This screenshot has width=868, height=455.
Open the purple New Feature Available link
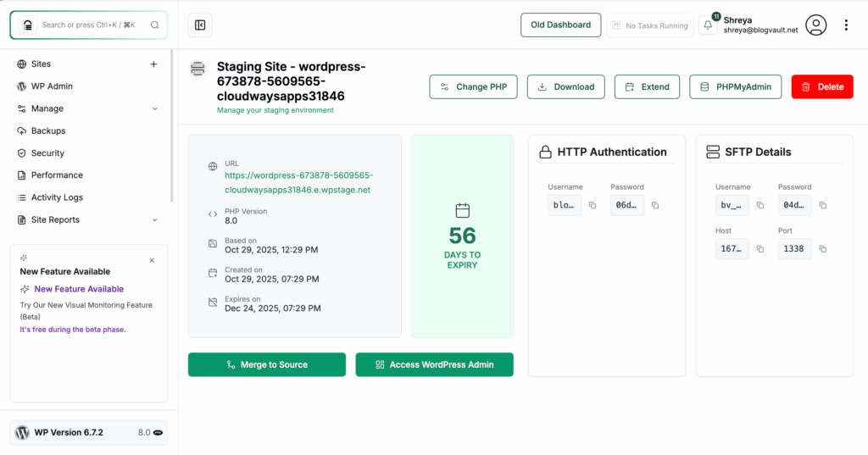point(79,289)
